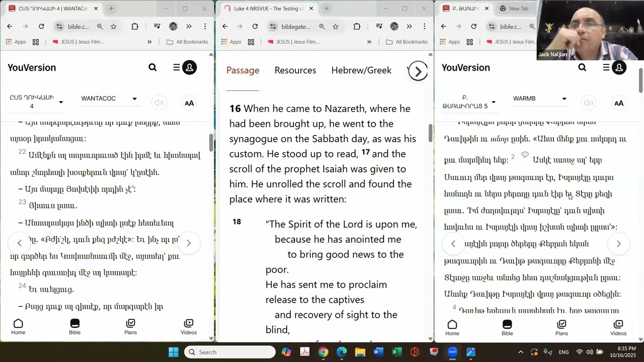Switch to the Resources tab
The width and height of the screenshot is (644, 362).
coord(295,70)
